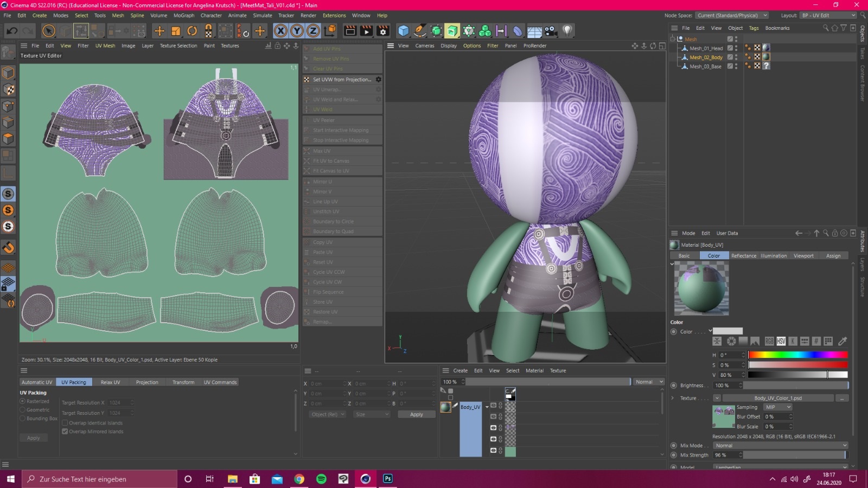Image resolution: width=868 pixels, height=488 pixels.
Task: Open the Node Space dropdown
Action: pos(732,15)
